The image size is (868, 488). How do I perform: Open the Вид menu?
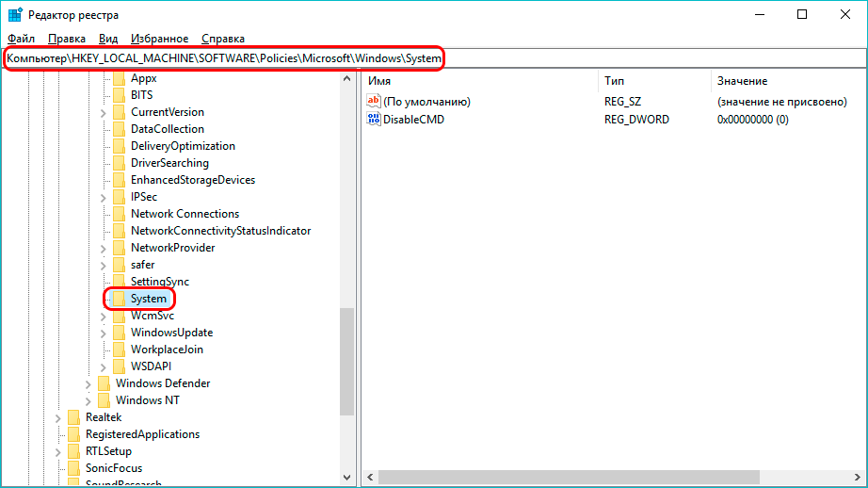pos(108,39)
